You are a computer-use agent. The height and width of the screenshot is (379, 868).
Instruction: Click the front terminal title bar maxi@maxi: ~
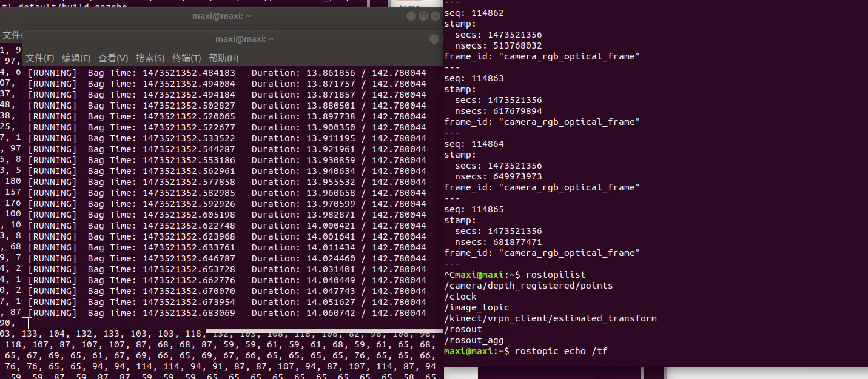[244, 39]
